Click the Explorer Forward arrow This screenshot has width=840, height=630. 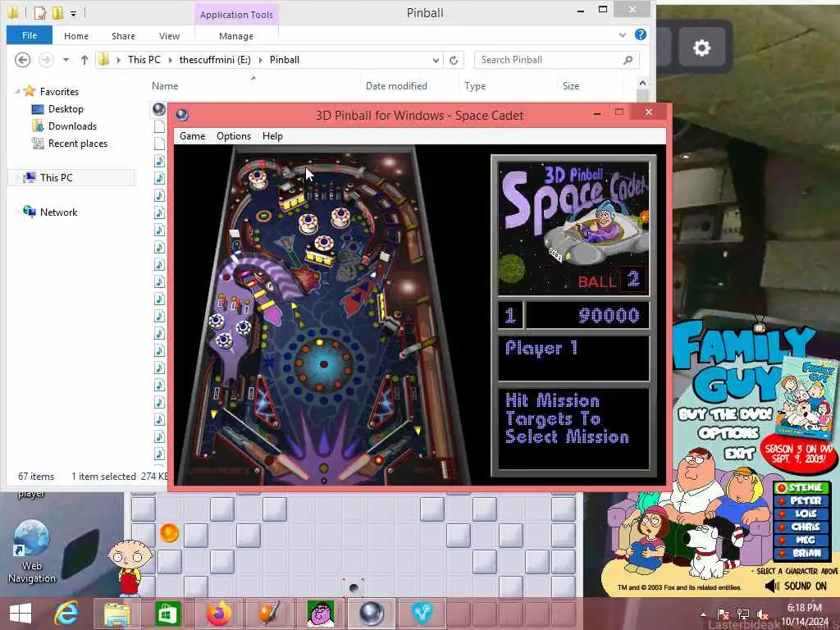[47, 59]
